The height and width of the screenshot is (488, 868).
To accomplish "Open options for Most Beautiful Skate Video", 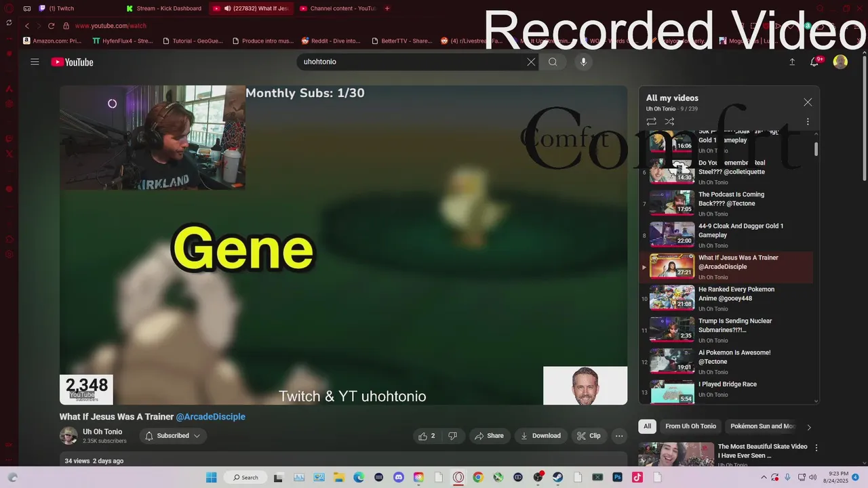I will click(x=816, y=448).
